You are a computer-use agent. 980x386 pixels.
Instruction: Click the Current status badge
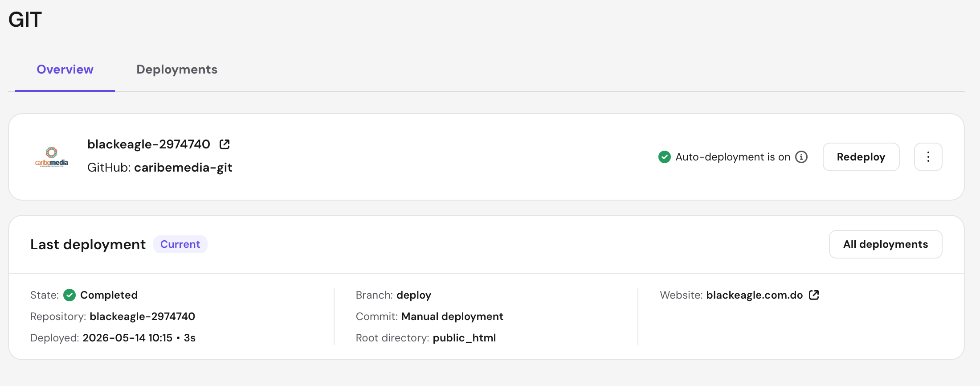coord(180,244)
